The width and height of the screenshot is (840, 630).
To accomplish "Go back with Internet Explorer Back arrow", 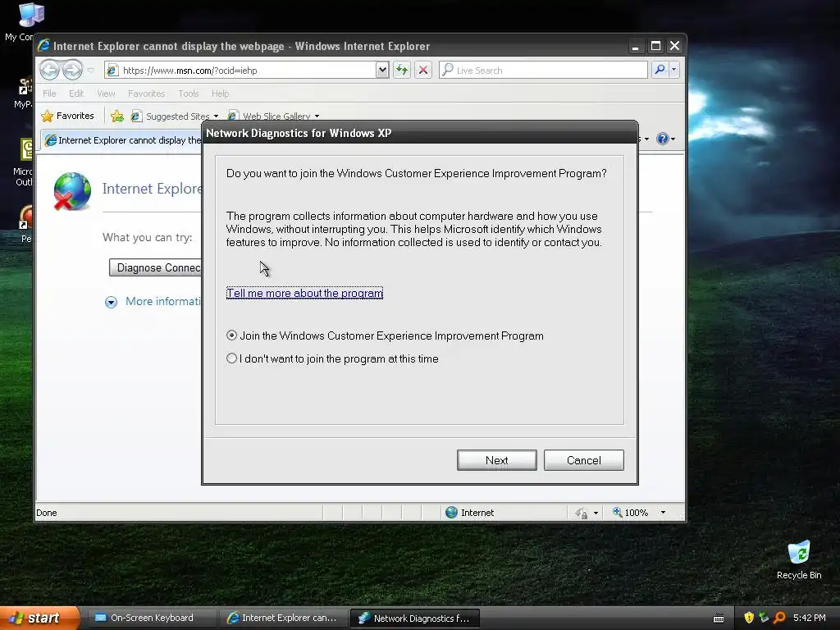I will point(49,70).
